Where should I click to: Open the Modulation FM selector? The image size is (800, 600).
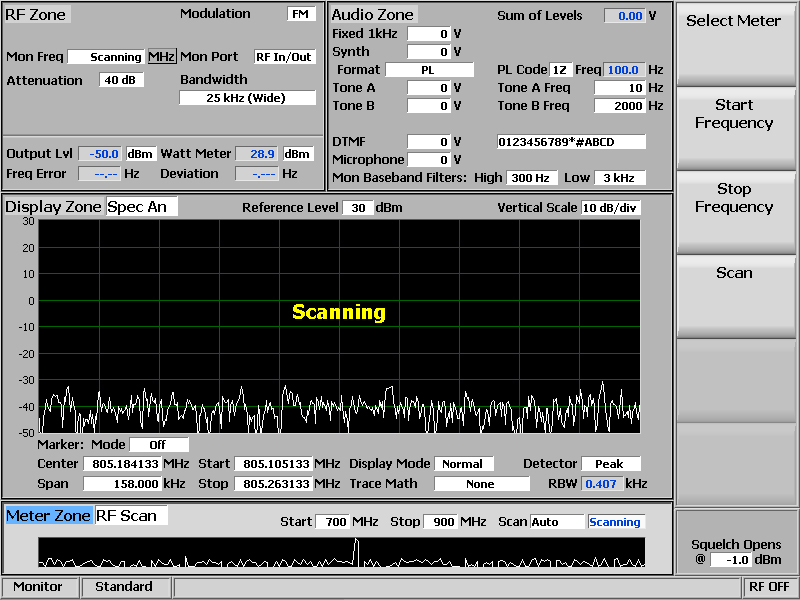click(x=300, y=14)
